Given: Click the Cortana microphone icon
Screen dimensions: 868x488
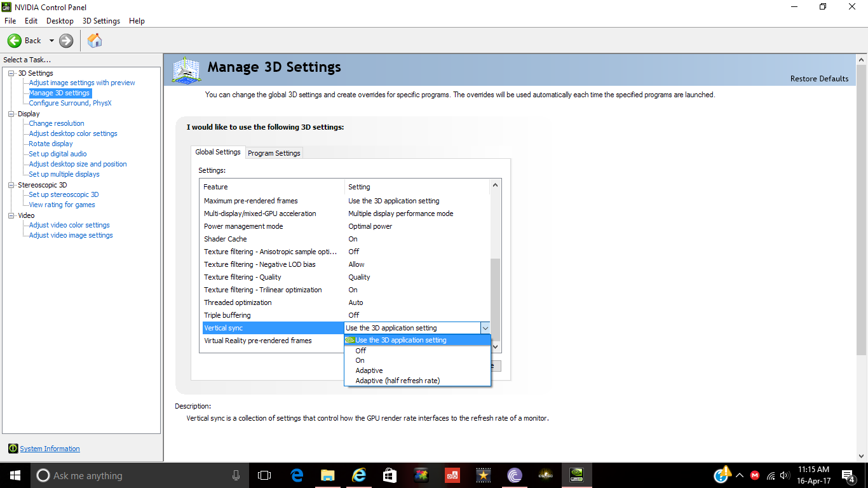Looking at the screenshot, I should point(236,475).
